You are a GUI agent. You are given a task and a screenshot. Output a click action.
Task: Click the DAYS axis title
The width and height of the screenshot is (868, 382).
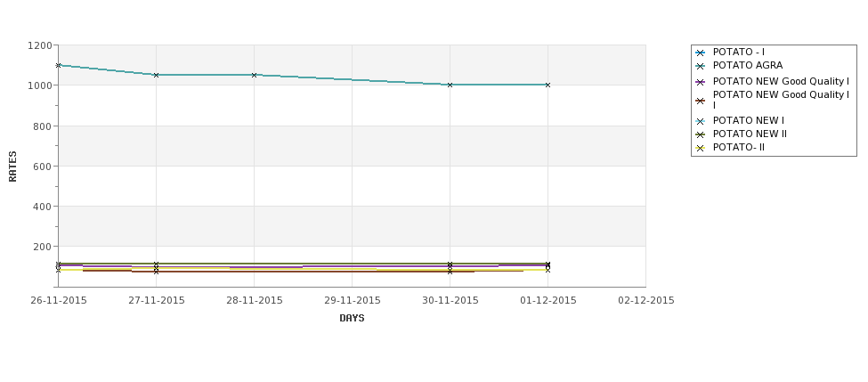352,319
